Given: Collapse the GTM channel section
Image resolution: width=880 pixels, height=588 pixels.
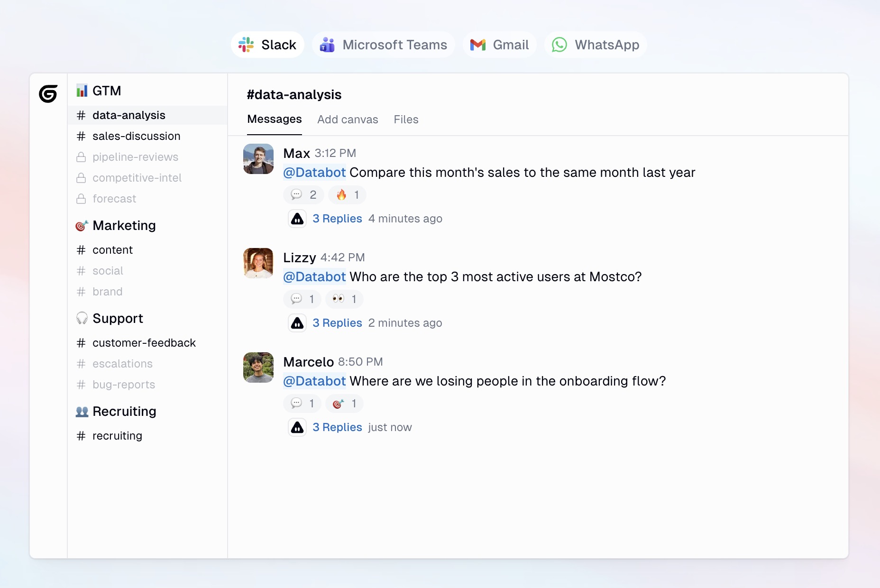Looking at the screenshot, I should coord(107,91).
